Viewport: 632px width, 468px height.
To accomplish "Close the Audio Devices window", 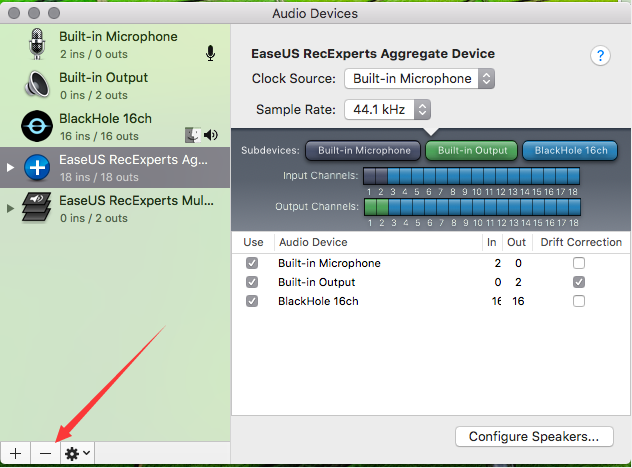I will 14,13.
